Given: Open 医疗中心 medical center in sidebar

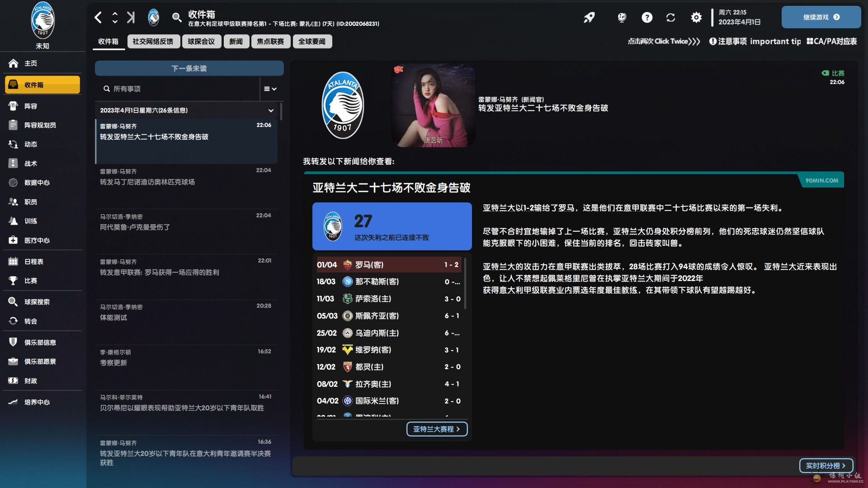Looking at the screenshot, I should tap(37, 240).
